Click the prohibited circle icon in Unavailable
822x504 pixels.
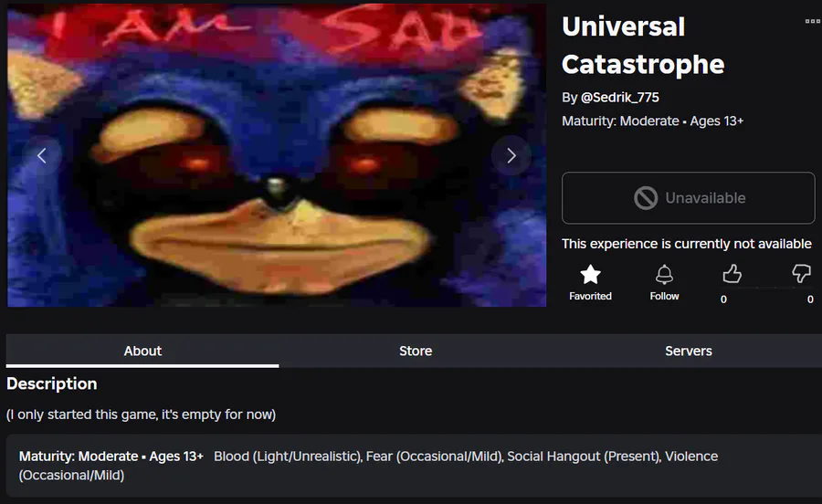coord(646,198)
